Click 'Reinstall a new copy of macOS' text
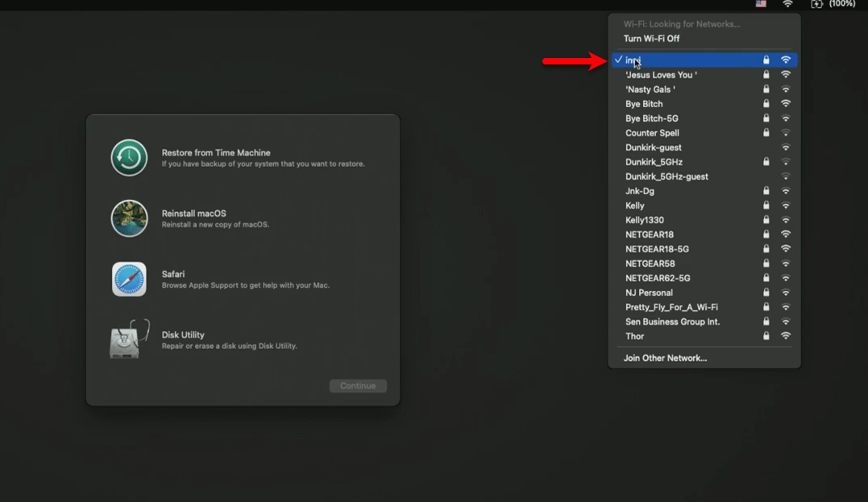 click(215, 225)
